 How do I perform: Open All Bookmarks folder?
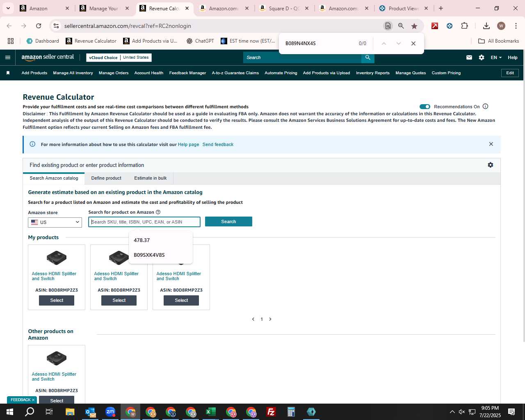tap(499, 41)
